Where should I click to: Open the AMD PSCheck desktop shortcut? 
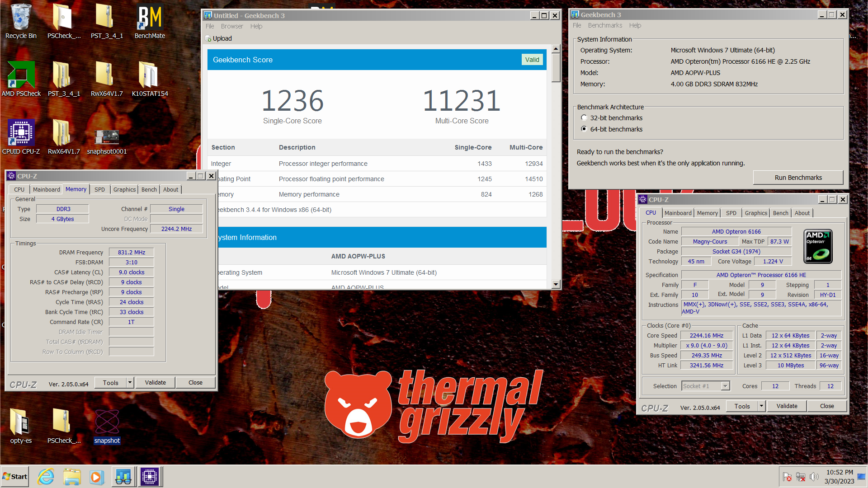[x=21, y=80]
